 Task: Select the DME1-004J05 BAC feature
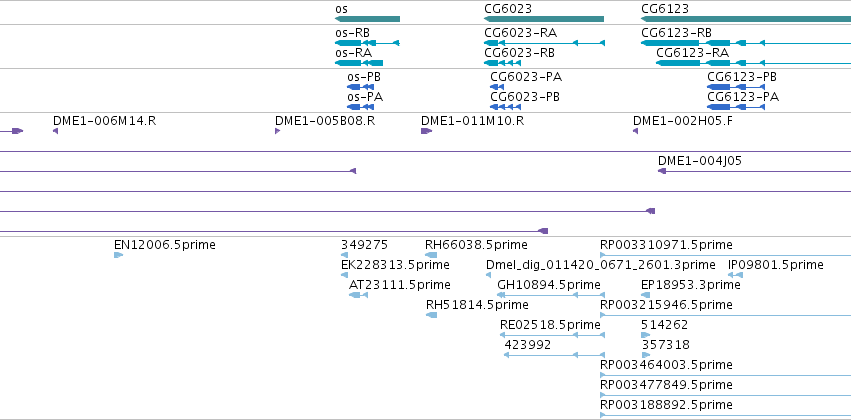coord(754,171)
